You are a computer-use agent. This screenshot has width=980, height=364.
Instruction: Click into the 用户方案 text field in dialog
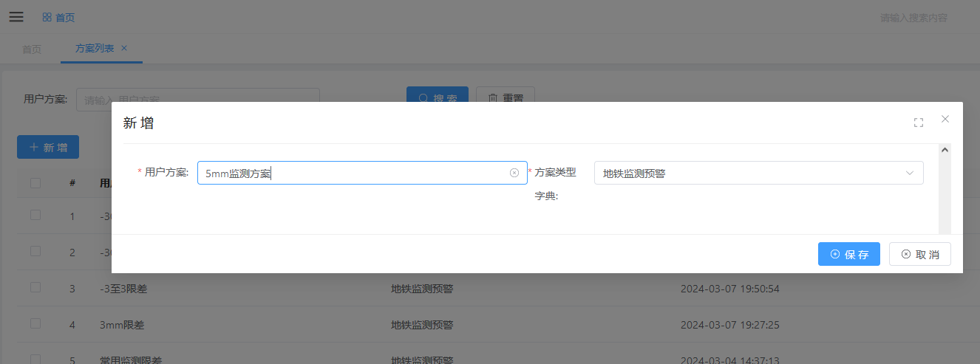tap(351, 173)
